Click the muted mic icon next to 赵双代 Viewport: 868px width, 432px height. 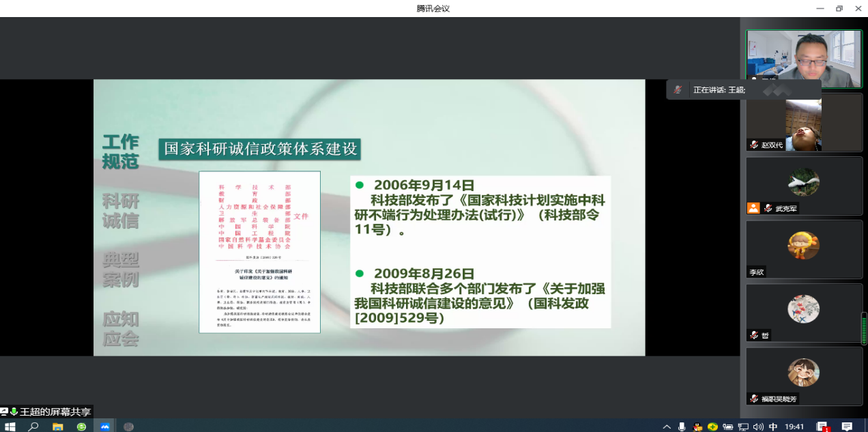tap(754, 145)
